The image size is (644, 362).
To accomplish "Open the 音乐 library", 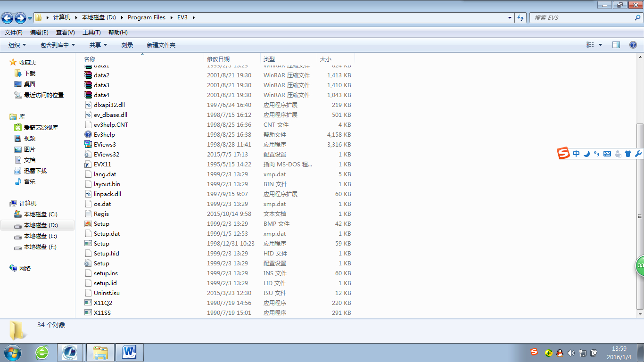I will point(30,182).
